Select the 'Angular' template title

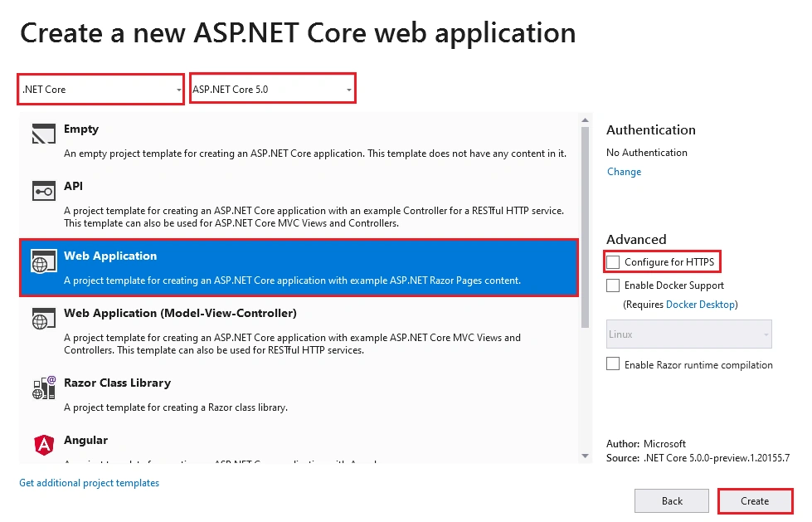coord(86,440)
